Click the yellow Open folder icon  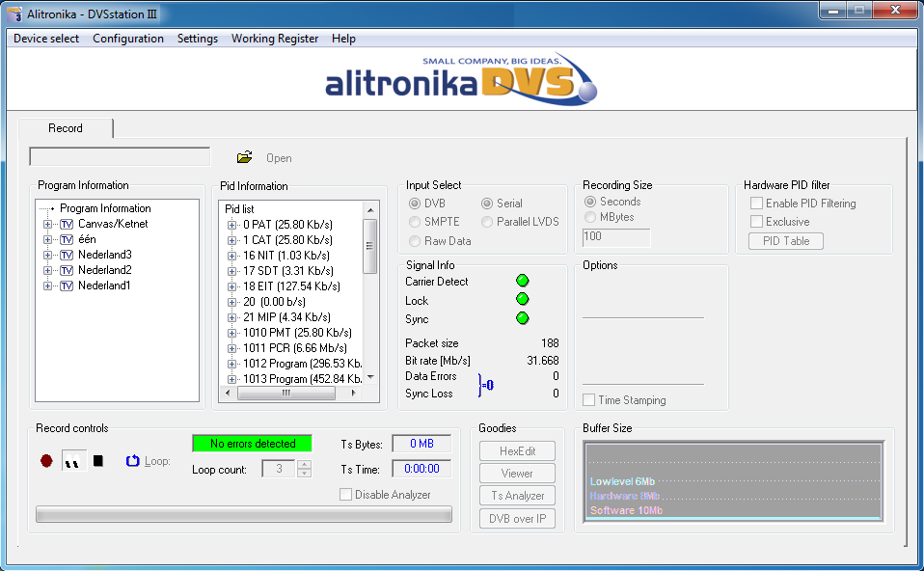[245, 157]
